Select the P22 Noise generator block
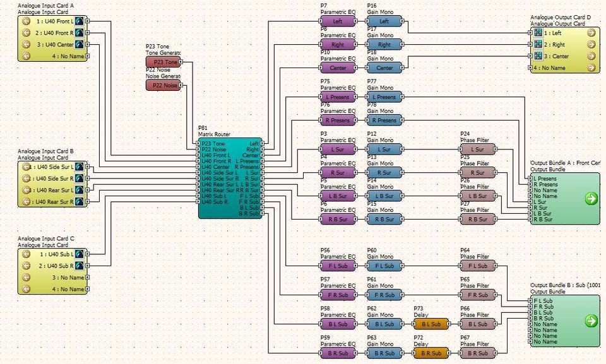The height and width of the screenshot is (364, 606). pos(163,85)
